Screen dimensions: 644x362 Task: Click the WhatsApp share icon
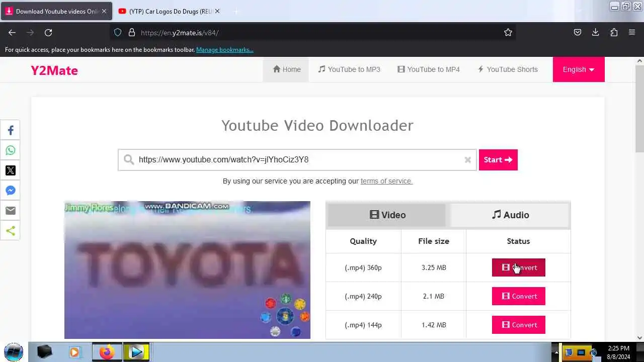10,150
